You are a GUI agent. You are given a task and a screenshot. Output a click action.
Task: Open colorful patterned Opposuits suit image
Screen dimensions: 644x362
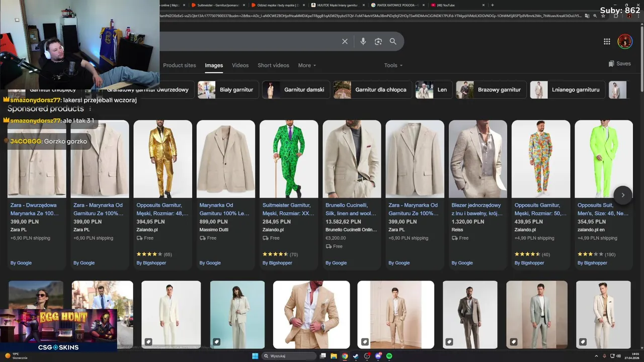(x=541, y=159)
